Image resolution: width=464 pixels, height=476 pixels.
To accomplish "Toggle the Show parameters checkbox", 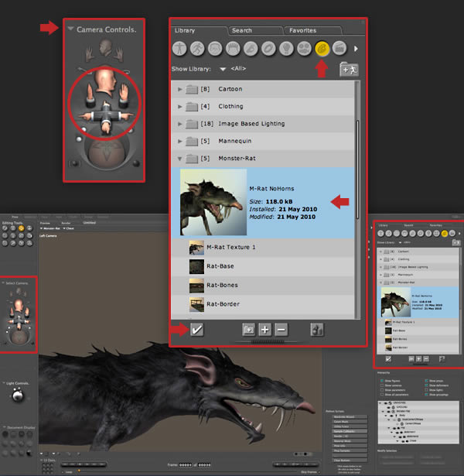I will click(x=382, y=390).
